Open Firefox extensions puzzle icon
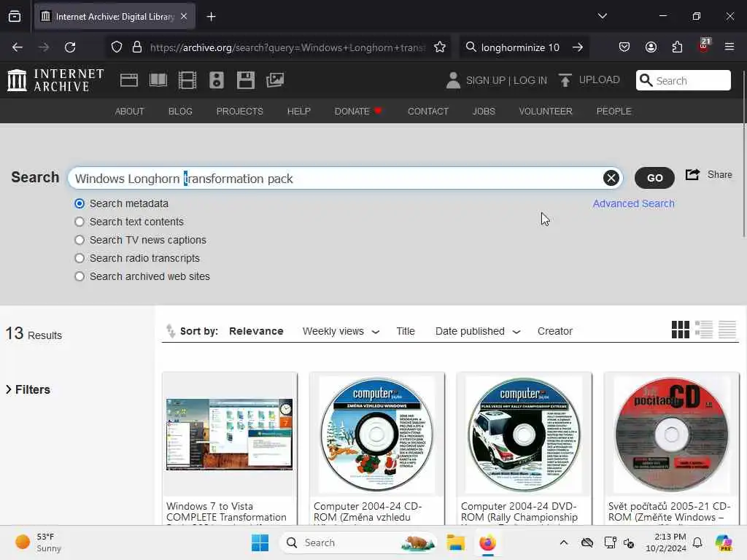This screenshot has width=747, height=560. coord(677,47)
